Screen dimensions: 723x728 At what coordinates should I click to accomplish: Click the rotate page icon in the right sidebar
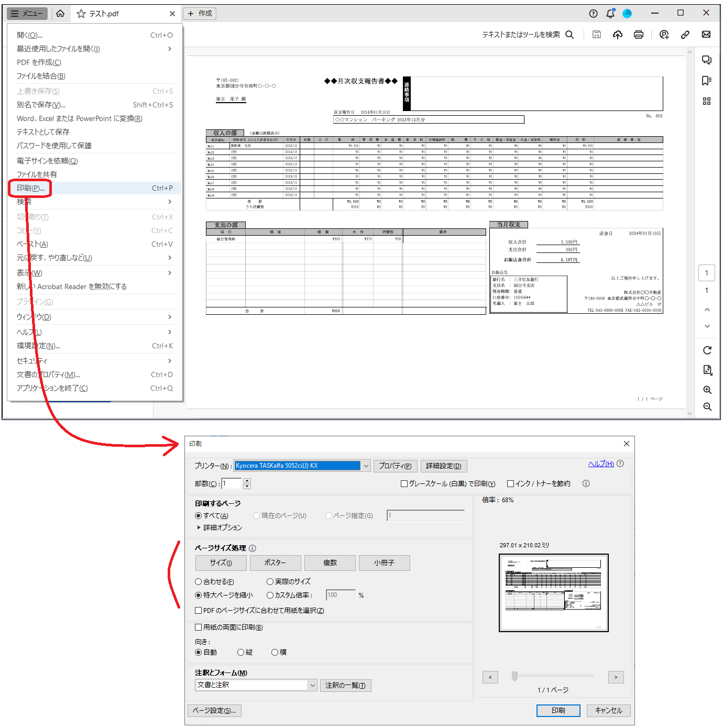[x=707, y=350]
